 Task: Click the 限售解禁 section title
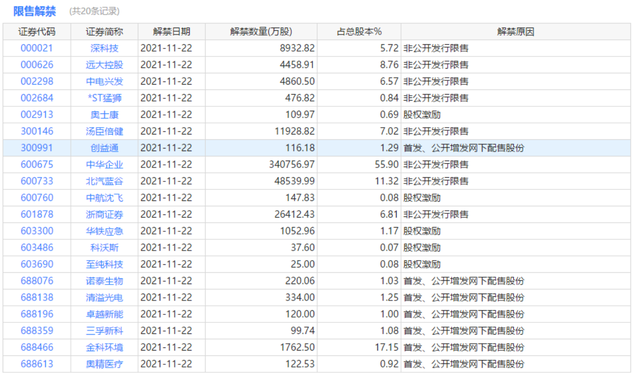click(x=34, y=11)
